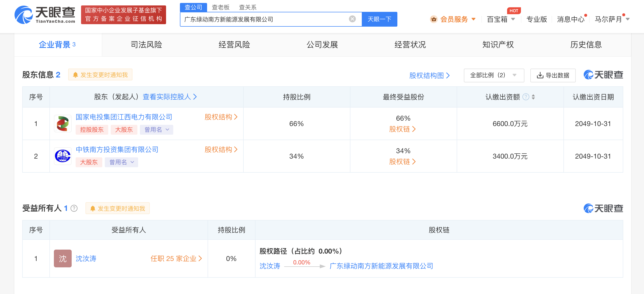Click the help icon beside 认缴出资额
Screen dimensions: 644x294
tap(526, 97)
